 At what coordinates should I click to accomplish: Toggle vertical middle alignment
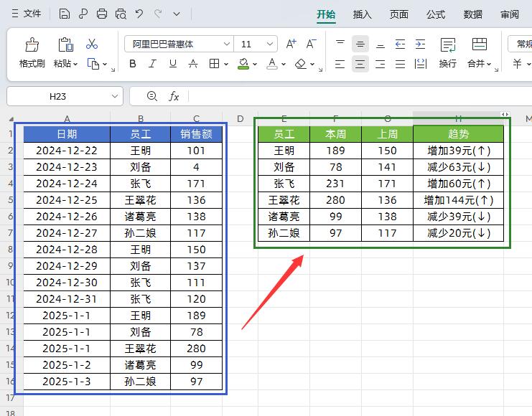point(360,44)
